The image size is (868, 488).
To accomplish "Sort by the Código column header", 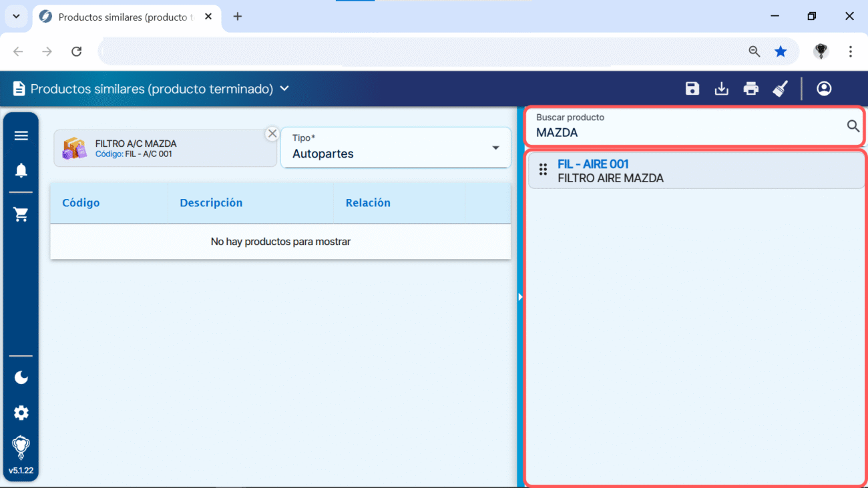I will [81, 203].
